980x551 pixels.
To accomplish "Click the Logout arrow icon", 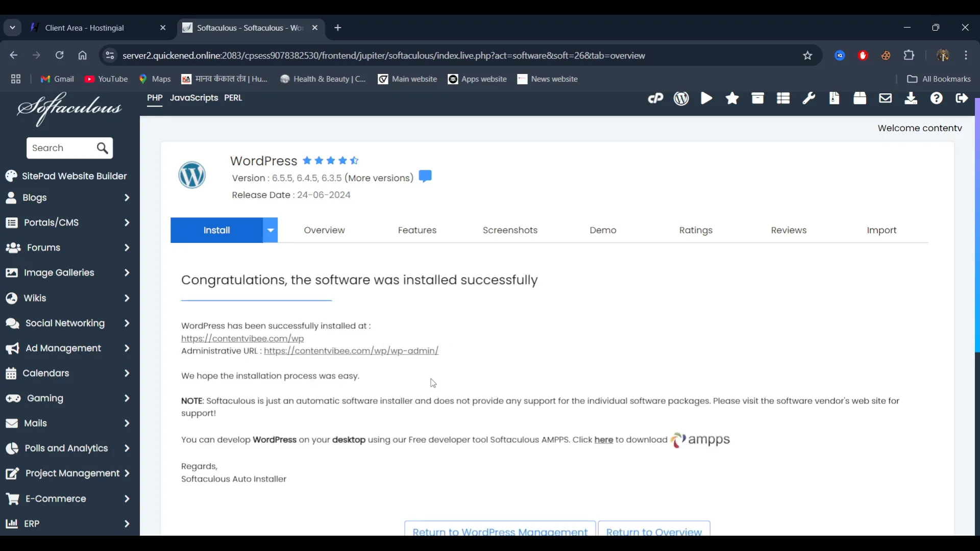I will coord(962,98).
